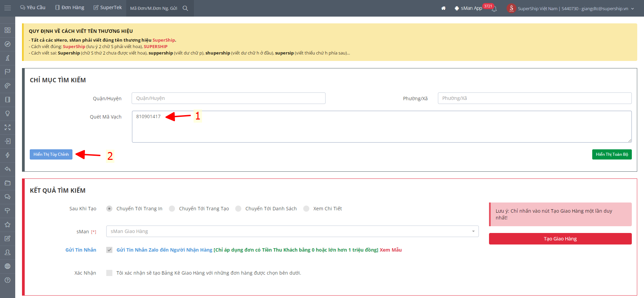Click the star sidebar icon
The height and width of the screenshot is (298, 644).
pos(7,225)
